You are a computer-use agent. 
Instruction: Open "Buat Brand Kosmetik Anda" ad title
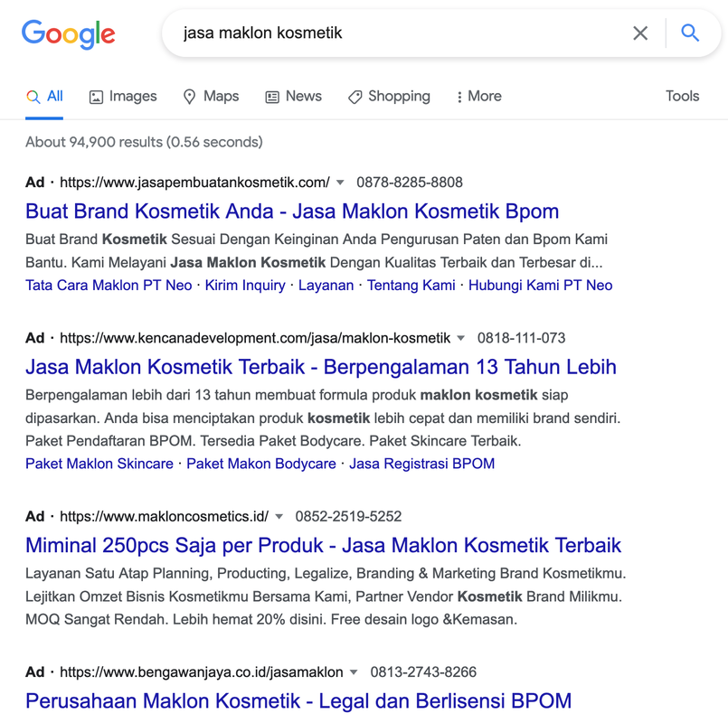292,211
